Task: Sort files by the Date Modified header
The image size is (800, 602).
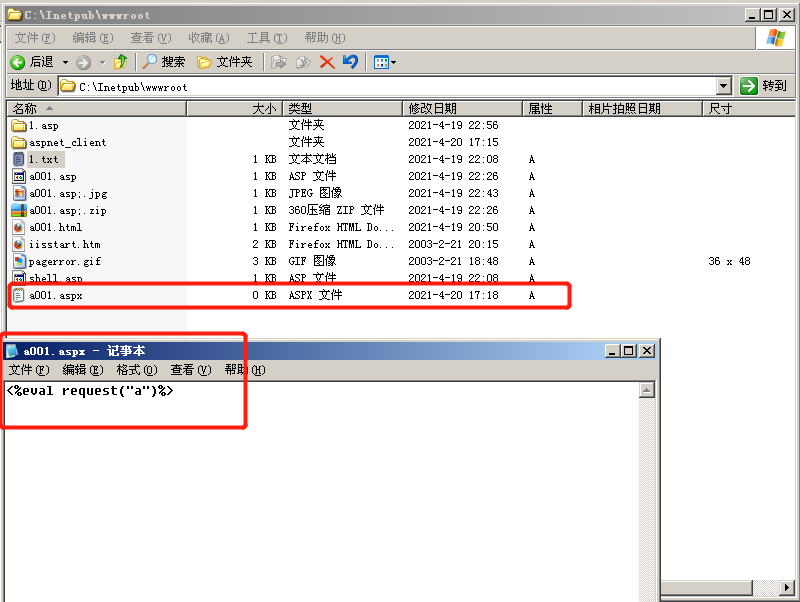Action: click(463, 109)
